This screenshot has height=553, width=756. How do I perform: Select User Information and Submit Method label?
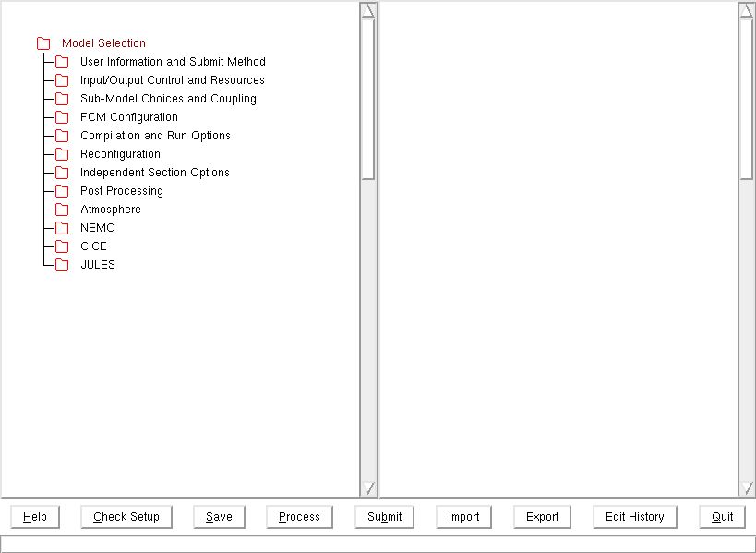coord(173,62)
